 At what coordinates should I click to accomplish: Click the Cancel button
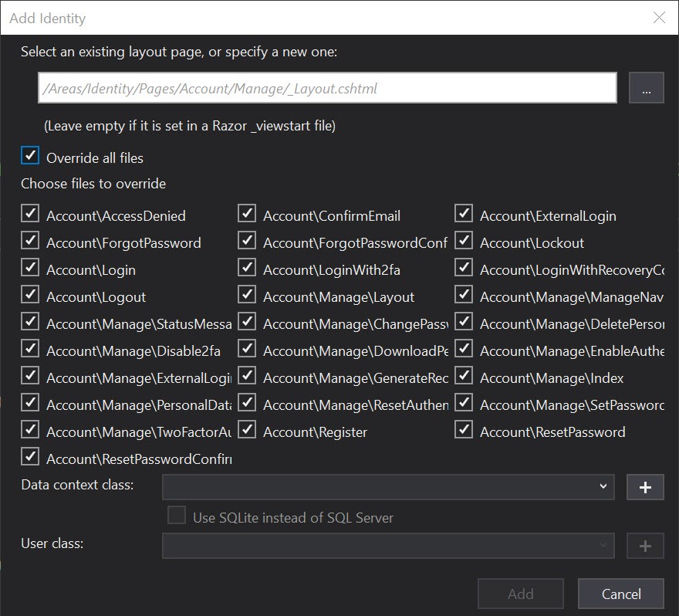coord(621,594)
